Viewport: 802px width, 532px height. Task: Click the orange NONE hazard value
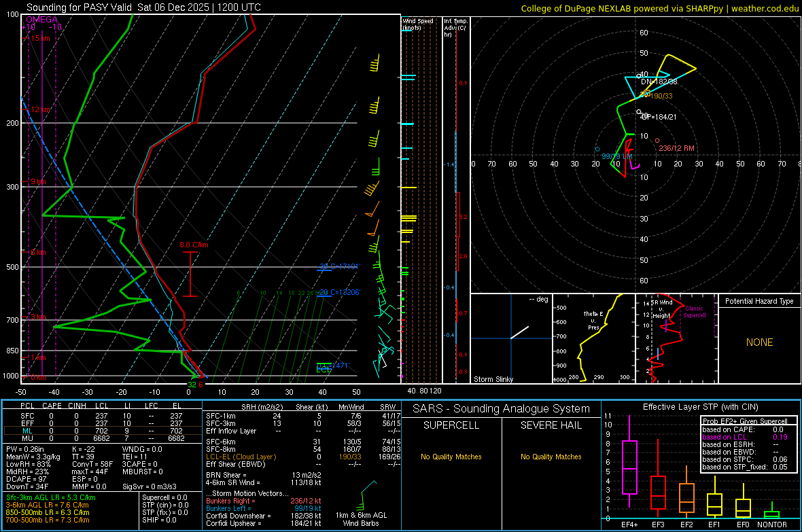759,342
